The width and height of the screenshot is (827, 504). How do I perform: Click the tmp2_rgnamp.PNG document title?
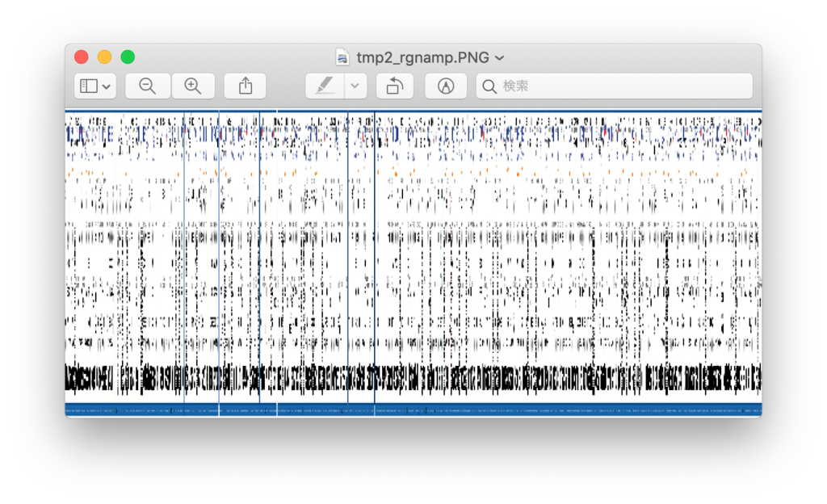pyautogui.click(x=423, y=57)
